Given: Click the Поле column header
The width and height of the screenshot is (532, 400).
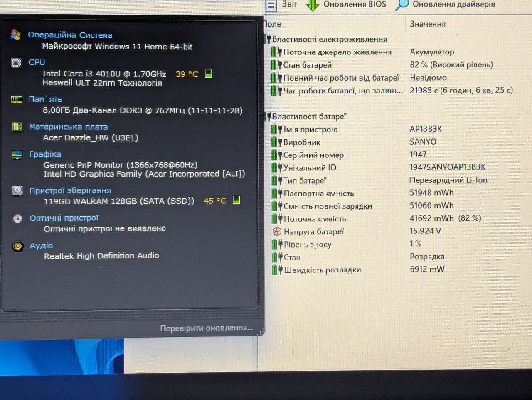Looking at the screenshot, I should (272, 24).
